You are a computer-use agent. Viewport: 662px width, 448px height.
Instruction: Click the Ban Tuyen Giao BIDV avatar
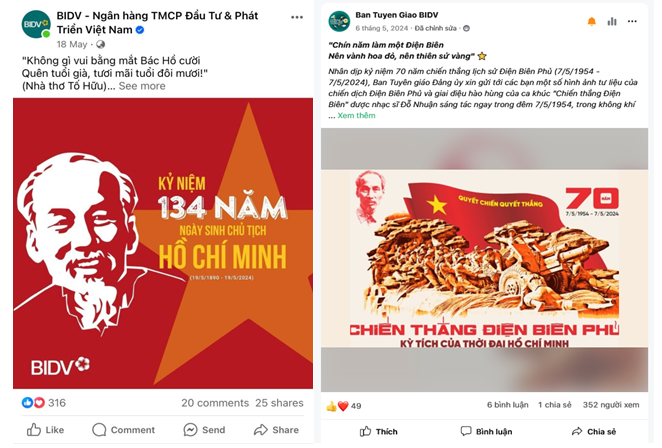click(339, 21)
